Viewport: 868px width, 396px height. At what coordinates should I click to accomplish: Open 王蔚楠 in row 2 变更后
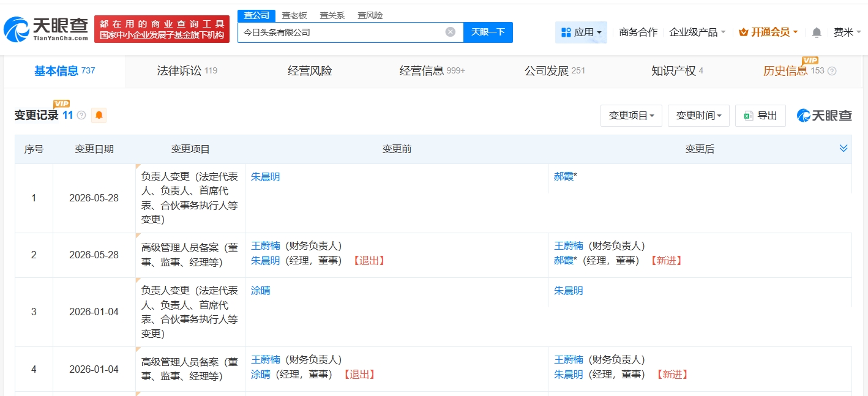pos(568,246)
